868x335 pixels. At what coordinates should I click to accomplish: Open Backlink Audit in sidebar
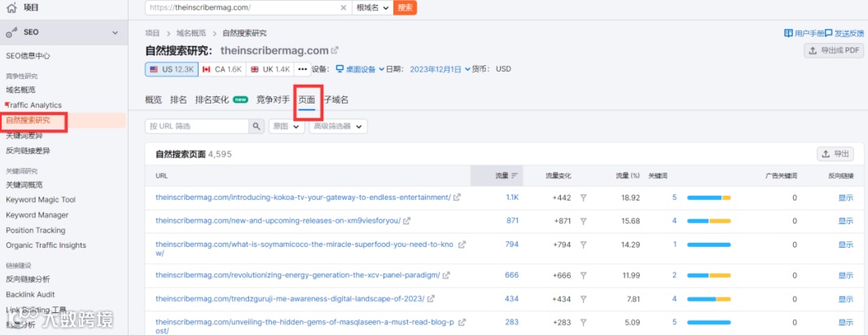[x=30, y=294]
